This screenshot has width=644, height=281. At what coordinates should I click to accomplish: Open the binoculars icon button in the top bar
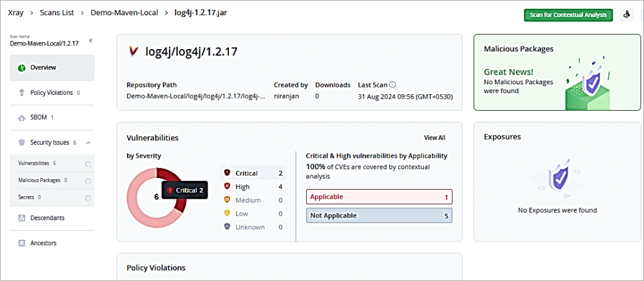(627, 15)
